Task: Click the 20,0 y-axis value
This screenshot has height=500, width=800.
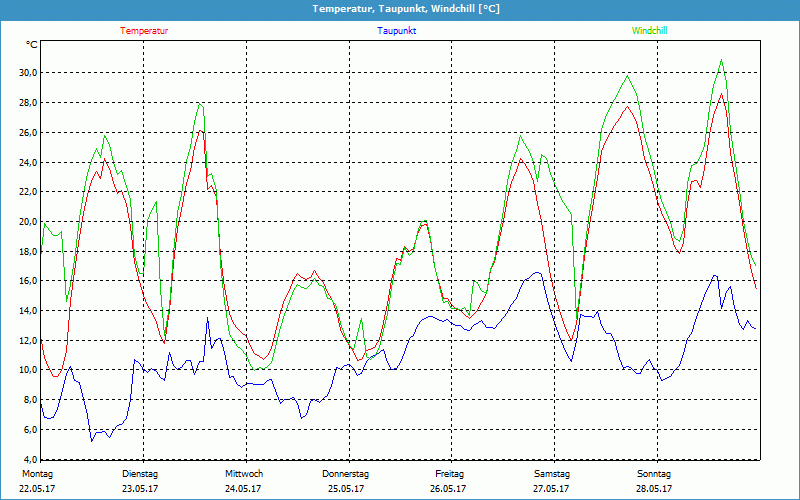Action: point(29,221)
